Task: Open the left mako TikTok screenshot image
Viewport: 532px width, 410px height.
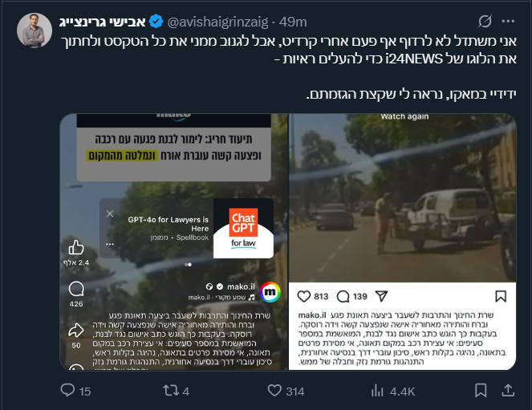Action: [173, 242]
